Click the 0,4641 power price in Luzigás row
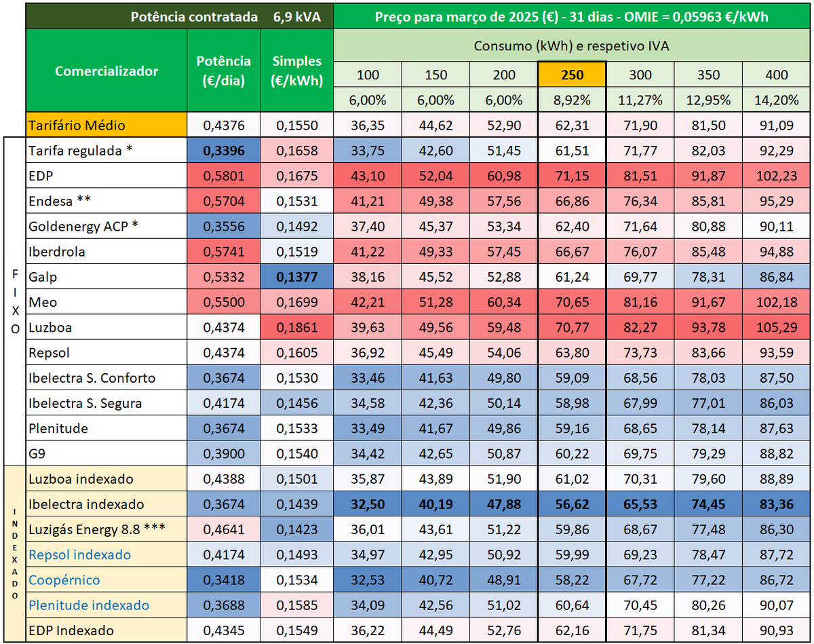Viewport: 814px width, 644px height. pos(224,529)
